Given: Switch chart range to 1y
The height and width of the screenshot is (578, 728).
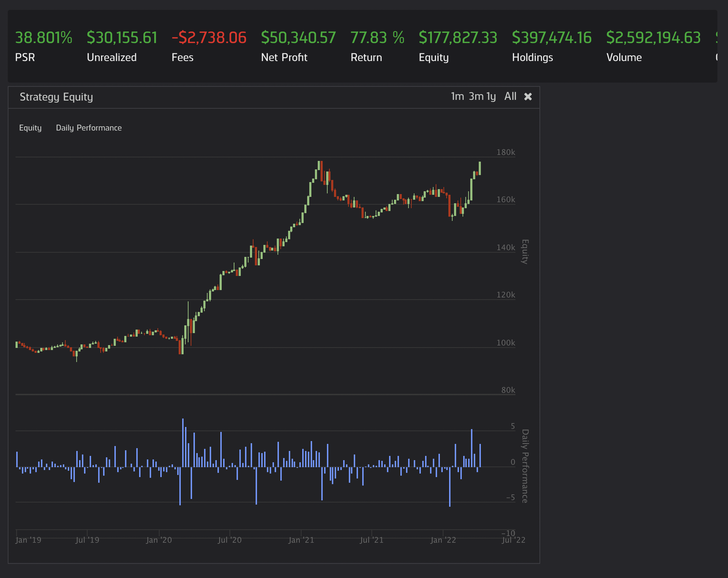Looking at the screenshot, I should coord(491,96).
